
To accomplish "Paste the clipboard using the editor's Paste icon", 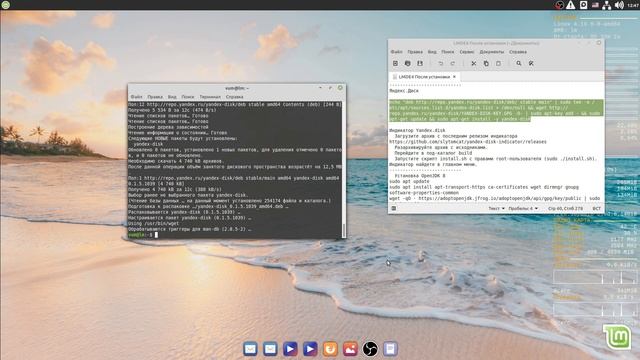I will click(498, 63).
